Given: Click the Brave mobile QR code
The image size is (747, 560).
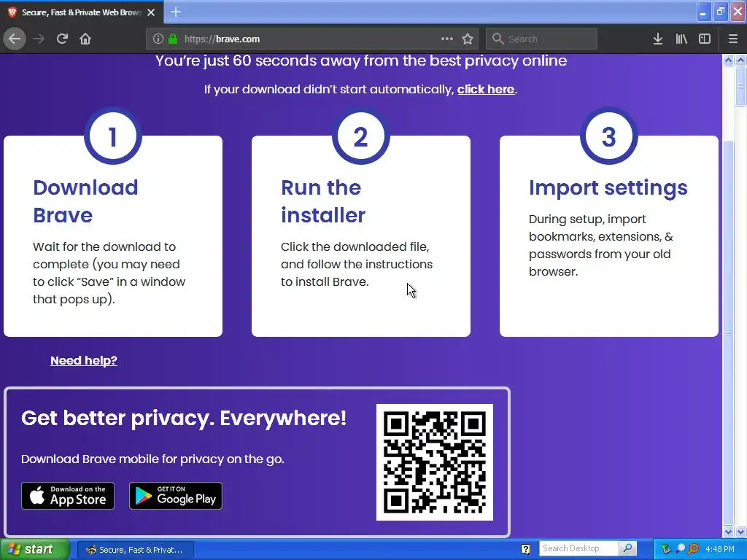Looking at the screenshot, I should 435,462.
